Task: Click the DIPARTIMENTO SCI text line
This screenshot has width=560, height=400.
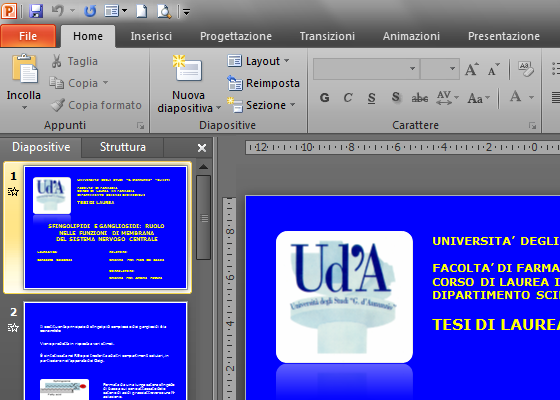Action: pos(496,295)
